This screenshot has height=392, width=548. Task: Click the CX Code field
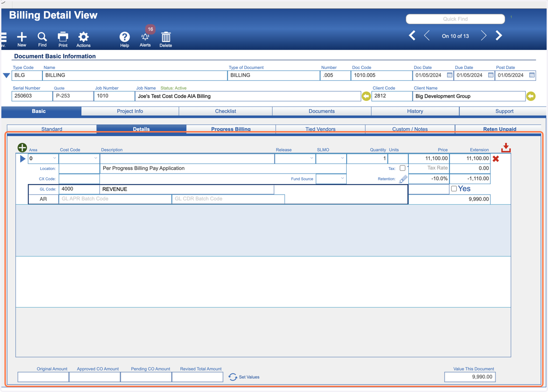(79, 179)
